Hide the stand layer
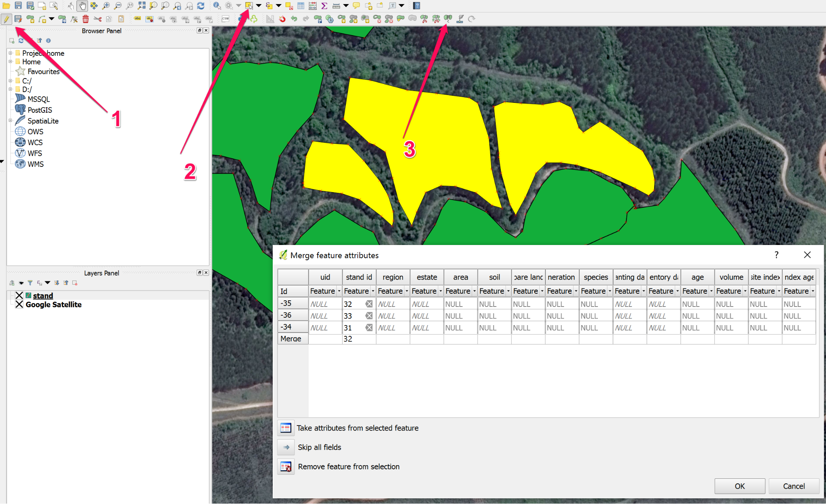This screenshot has width=826, height=504. [19, 295]
